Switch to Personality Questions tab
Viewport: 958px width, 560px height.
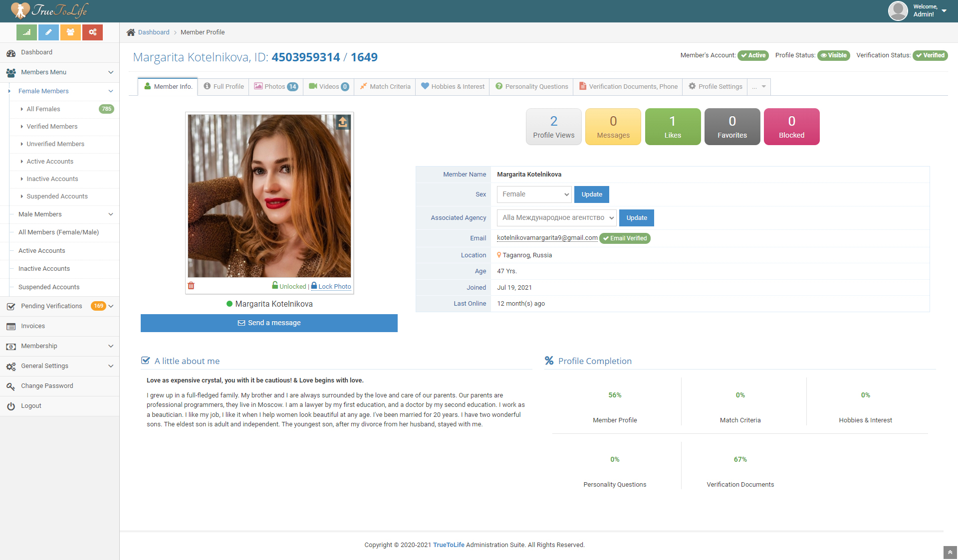[x=531, y=87]
